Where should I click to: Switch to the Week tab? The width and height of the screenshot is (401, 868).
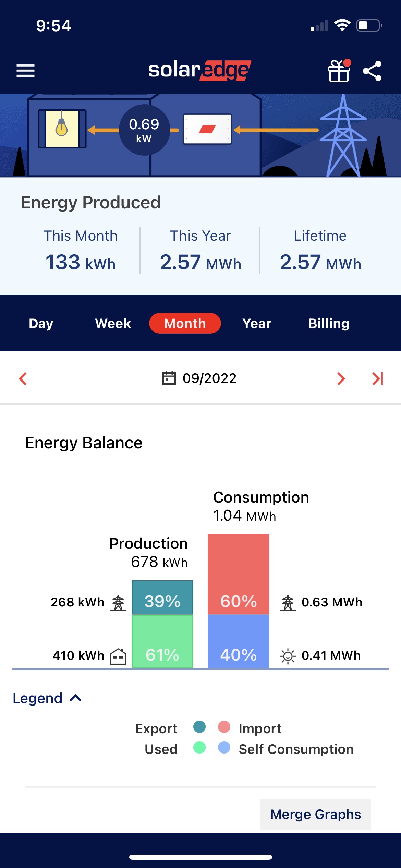(x=113, y=323)
